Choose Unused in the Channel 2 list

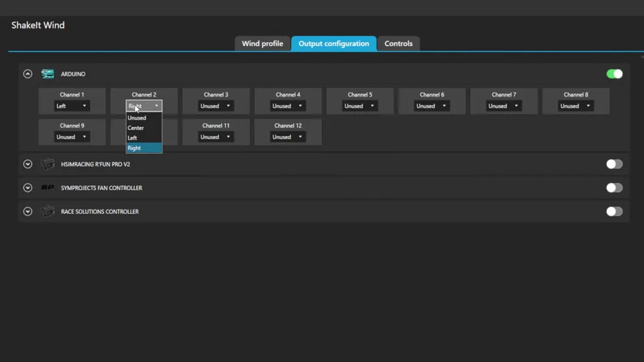(x=144, y=118)
